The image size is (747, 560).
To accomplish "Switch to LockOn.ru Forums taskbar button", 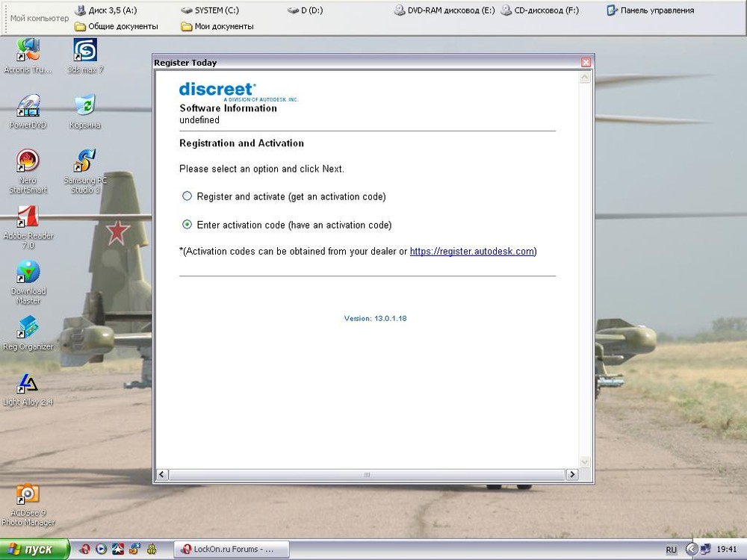I will [232, 549].
